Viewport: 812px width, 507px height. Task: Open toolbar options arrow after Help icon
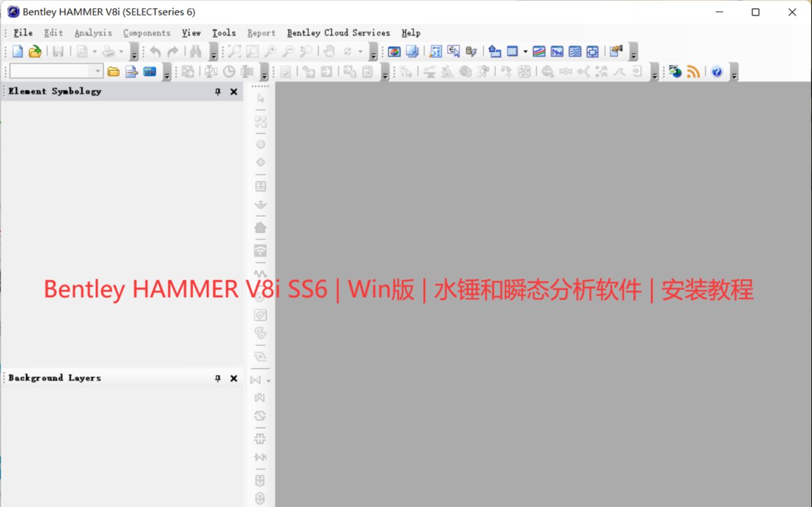[x=734, y=73]
